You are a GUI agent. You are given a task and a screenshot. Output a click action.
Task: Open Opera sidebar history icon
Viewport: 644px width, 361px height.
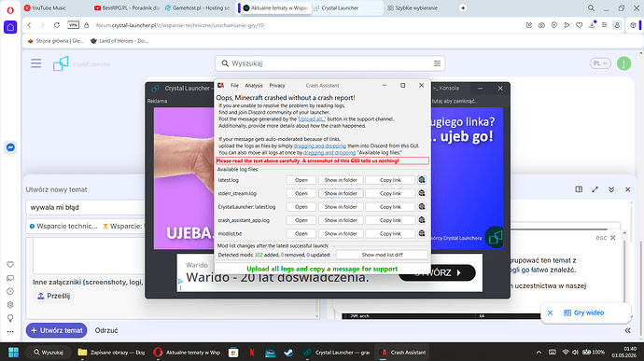10,291
